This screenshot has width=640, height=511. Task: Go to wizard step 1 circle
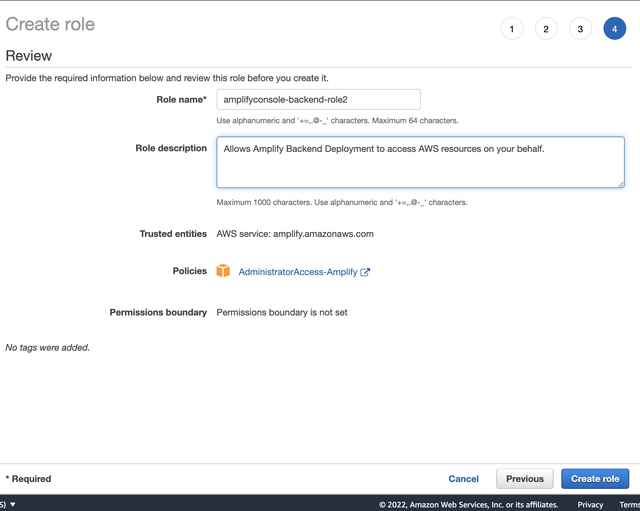click(511, 29)
